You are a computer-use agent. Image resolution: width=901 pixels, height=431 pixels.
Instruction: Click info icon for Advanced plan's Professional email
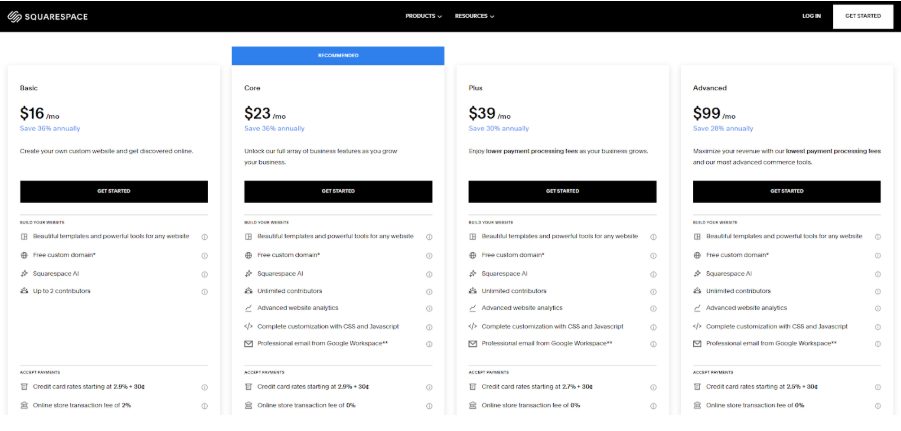click(x=877, y=344)
